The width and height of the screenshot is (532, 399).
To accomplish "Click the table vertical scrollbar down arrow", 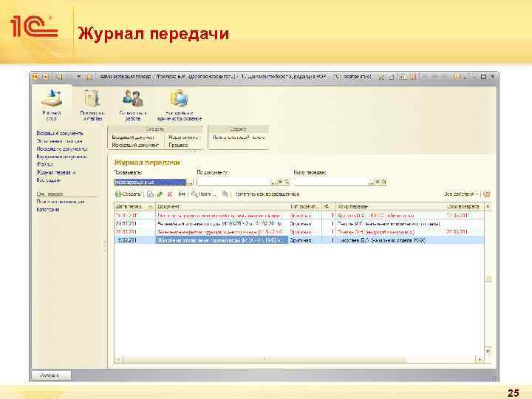I will point(488,351).
